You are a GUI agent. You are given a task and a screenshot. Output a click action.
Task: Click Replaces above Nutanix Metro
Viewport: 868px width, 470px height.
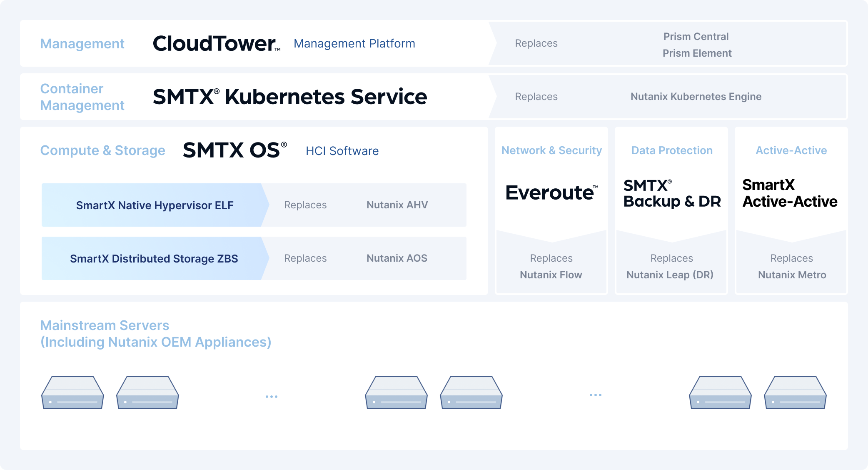point(791,258)
